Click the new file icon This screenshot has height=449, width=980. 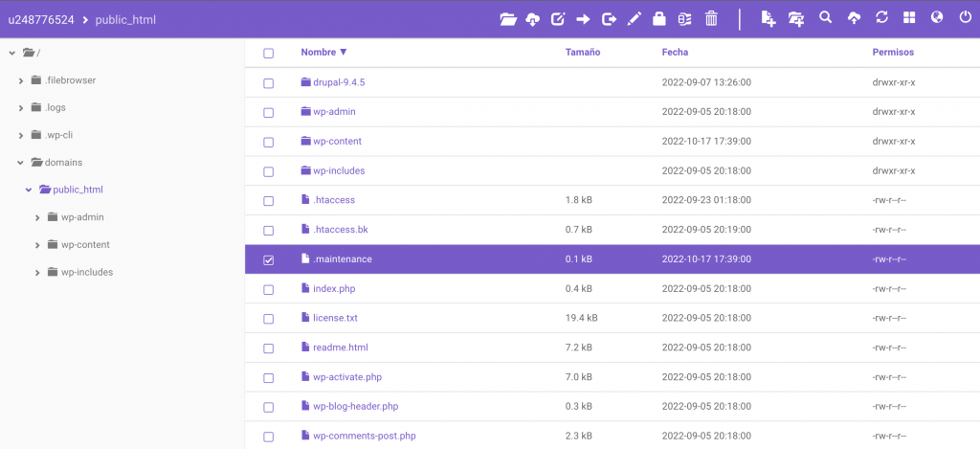pos(768,18)
